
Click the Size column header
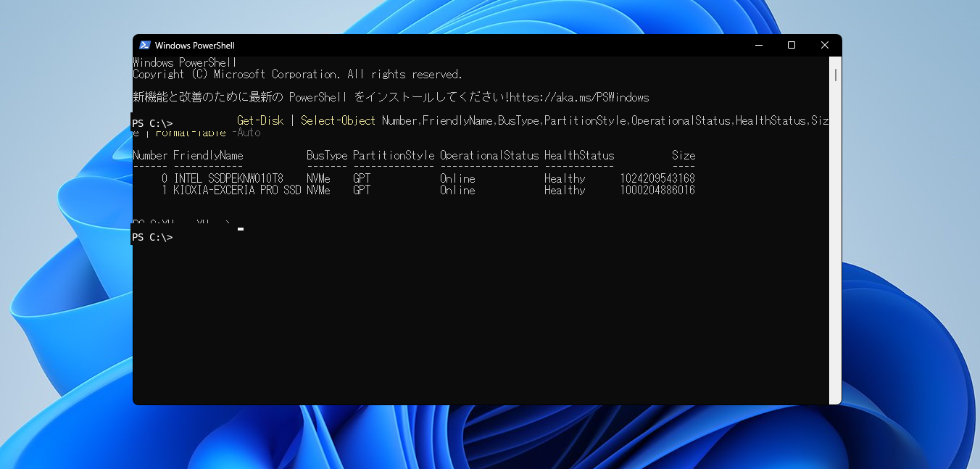(x=684, y=155)
